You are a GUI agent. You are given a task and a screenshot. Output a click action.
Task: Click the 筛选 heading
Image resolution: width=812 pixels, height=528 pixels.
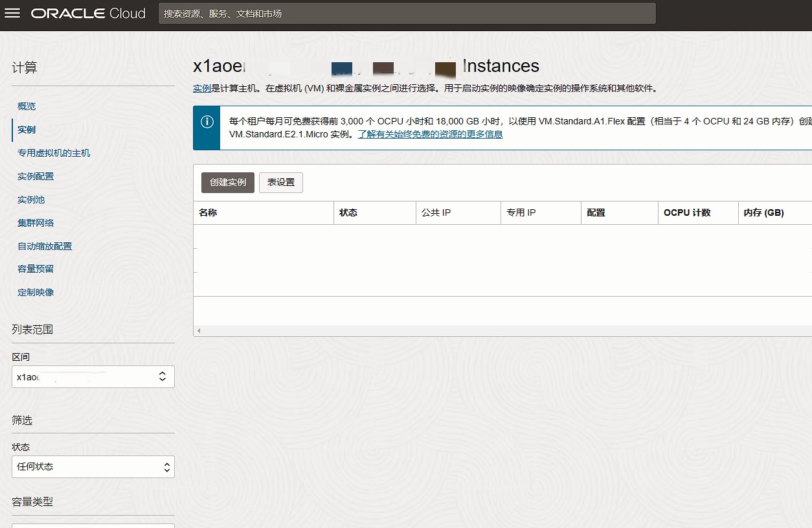(22, 420)
